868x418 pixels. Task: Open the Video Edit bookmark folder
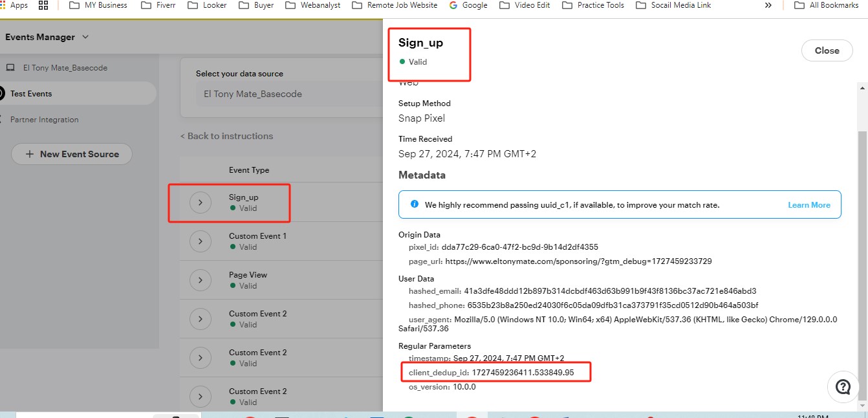pos(525,5)
